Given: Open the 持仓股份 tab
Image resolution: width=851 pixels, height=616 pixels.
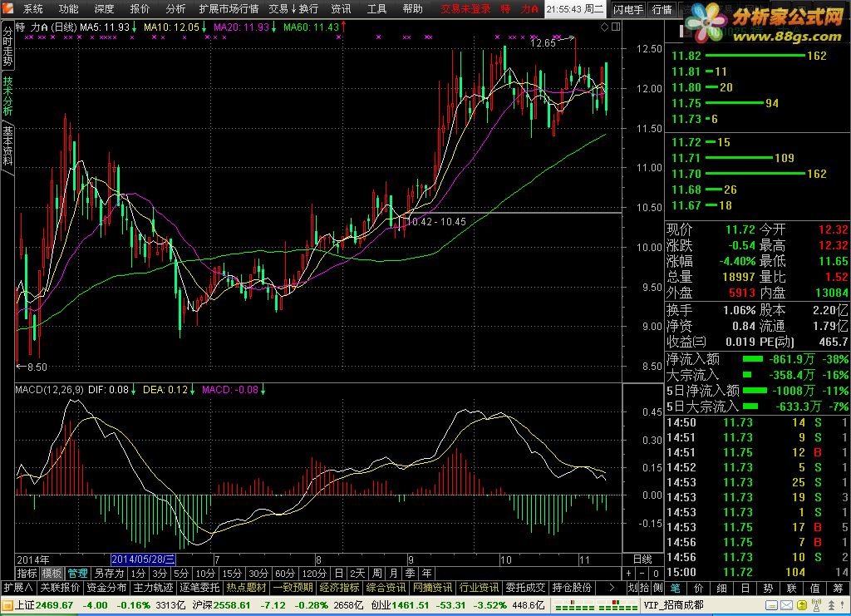Looking at the screenshot, I should tap(573, 588).
